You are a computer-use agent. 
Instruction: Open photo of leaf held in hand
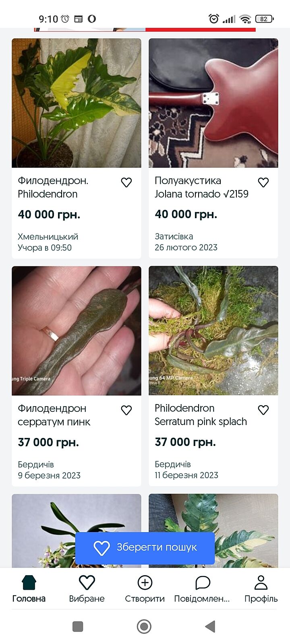pos(77,331)
